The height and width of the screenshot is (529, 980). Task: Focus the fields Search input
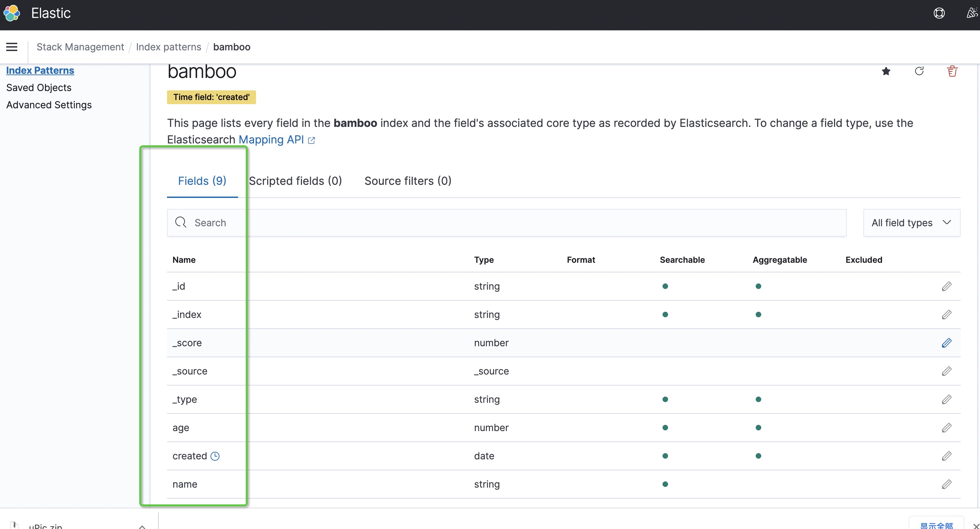pyautogui.click(x=507, y=223)
